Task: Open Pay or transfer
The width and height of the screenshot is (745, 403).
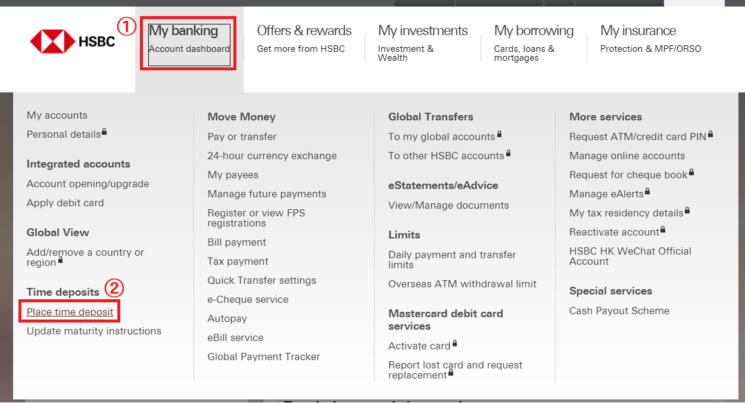Action: click(242, 136)
